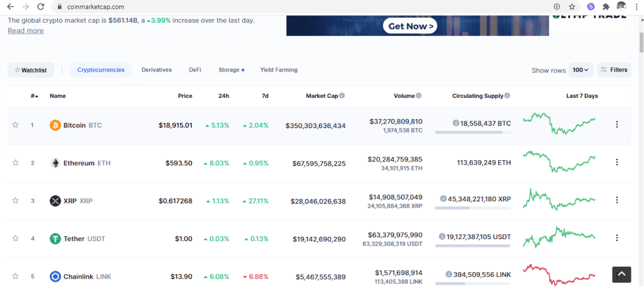644x286 pixels.
Task: Open the Storage tab
Action: (231, 70)
